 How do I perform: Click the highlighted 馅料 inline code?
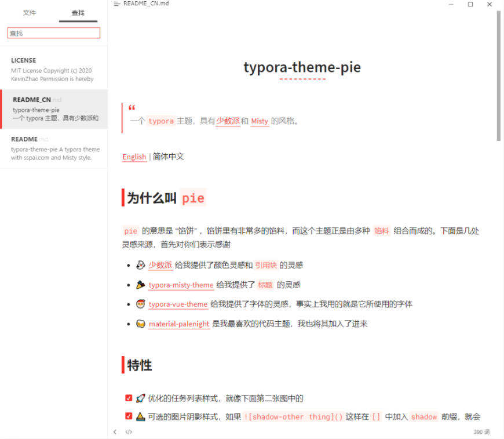[x=382, y=231]
